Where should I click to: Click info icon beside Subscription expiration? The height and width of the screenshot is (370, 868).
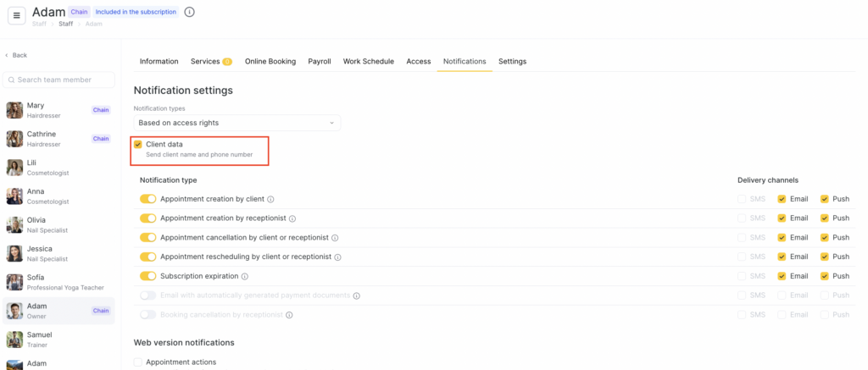pos(245,276)
